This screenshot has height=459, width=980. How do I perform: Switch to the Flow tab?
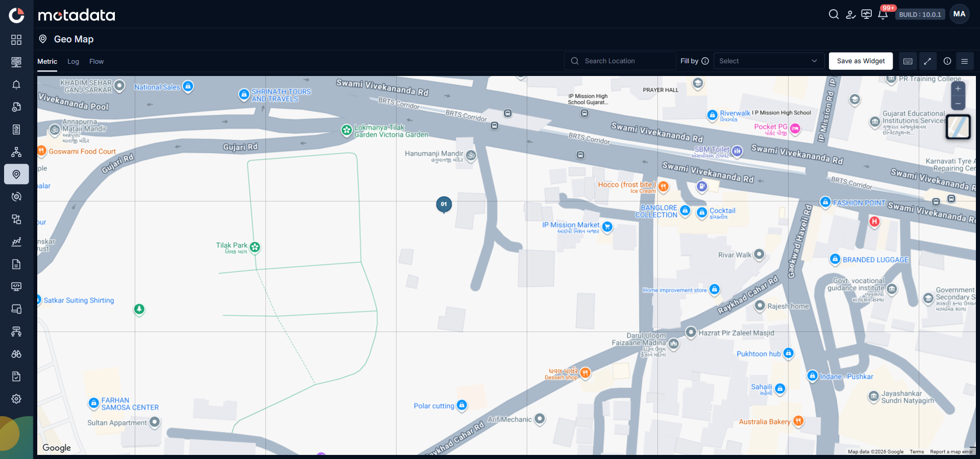coord(96,61)
